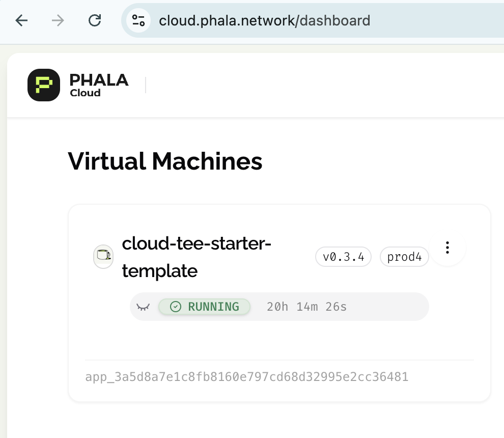504x438 pixels.
Task: Select the app ID starting with app_3a5d8a7e
Action: [246, 377]
